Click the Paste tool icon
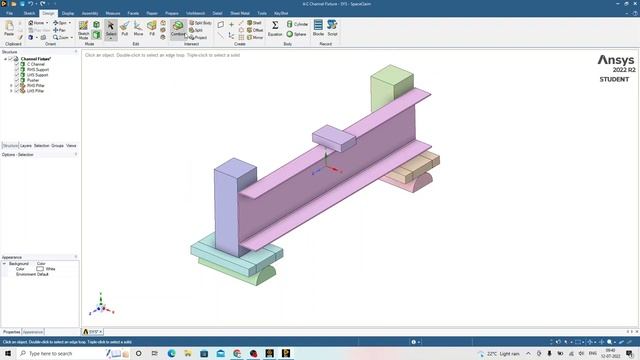This screenshot has width=640, height=360. click(x=9, y=27)
